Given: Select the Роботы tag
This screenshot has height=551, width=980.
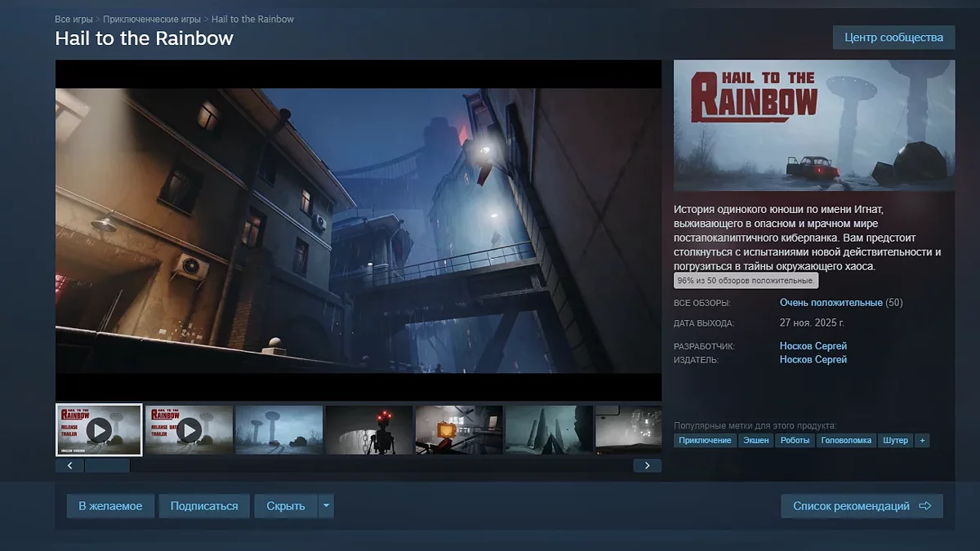Looking at the screenshot, I should tap(795, 440).
